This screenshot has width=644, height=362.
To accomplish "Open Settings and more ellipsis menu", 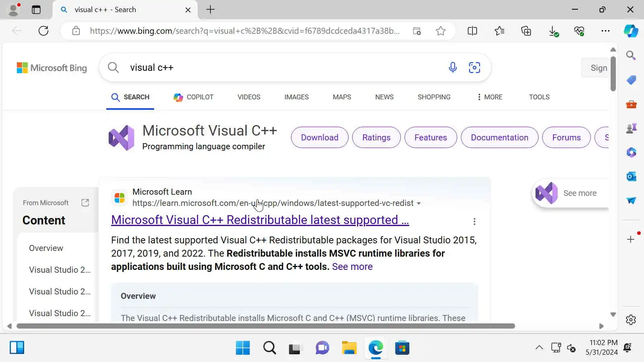I will (605, 31).
